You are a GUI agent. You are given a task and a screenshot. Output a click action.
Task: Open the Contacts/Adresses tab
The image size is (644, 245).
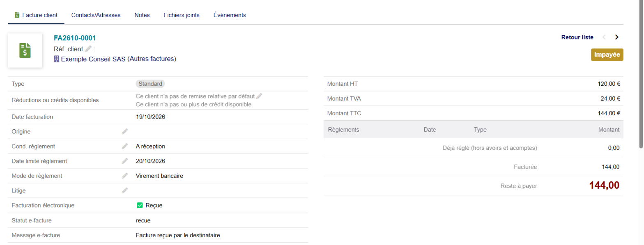pyautogui.click(x=96, y=15)
